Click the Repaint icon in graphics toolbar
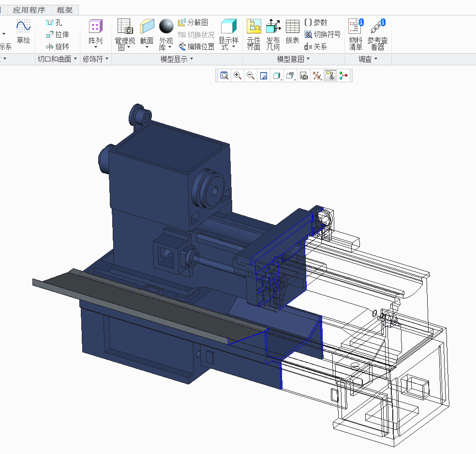This screenshot has width=476, height=454. coord(264,76)
